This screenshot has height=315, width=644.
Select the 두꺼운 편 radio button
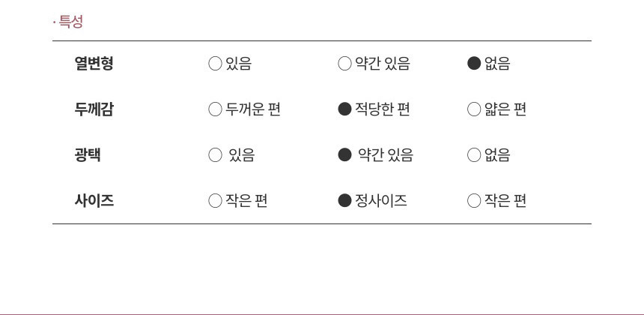pos(215,109)
